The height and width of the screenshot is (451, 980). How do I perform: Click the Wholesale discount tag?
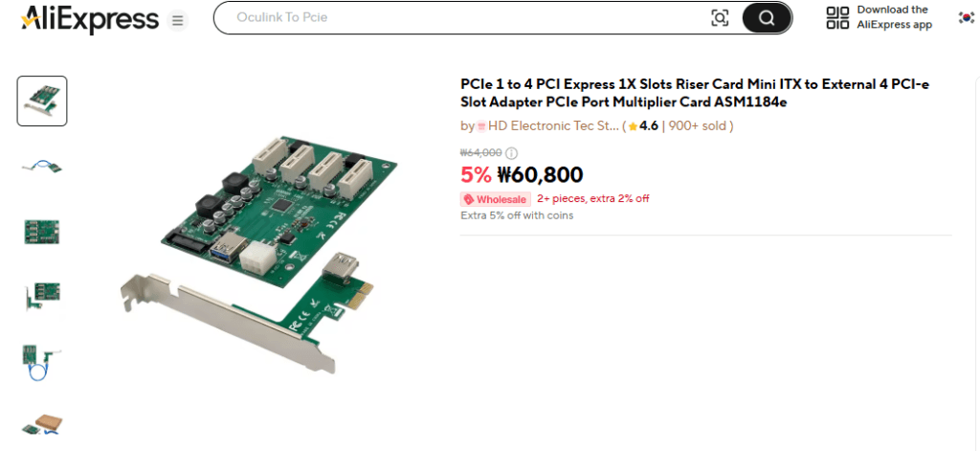[x=496, y=199]
